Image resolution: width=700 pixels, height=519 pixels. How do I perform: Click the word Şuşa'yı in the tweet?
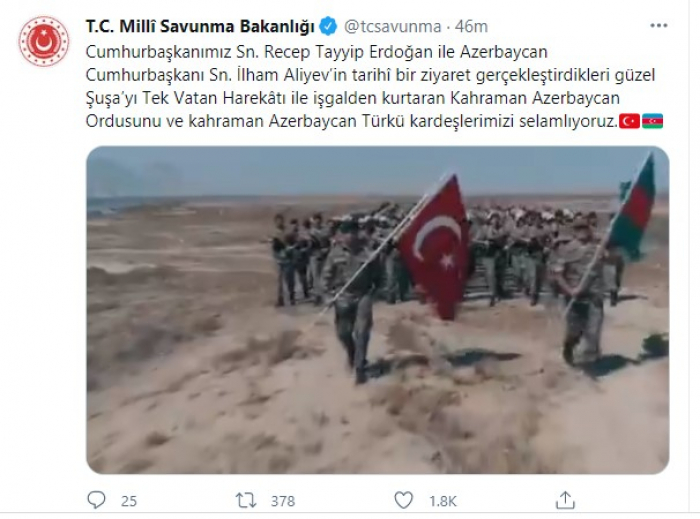click(x=112, y=98)
